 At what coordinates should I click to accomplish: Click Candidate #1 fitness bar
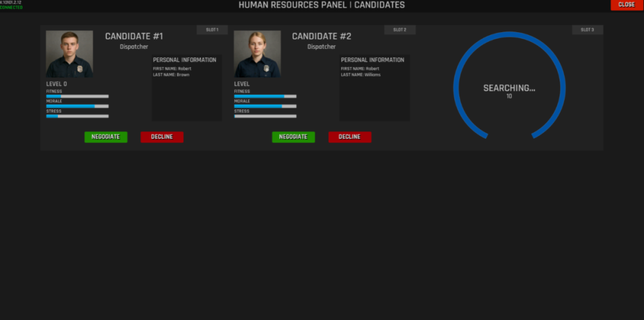click(77, 97)
